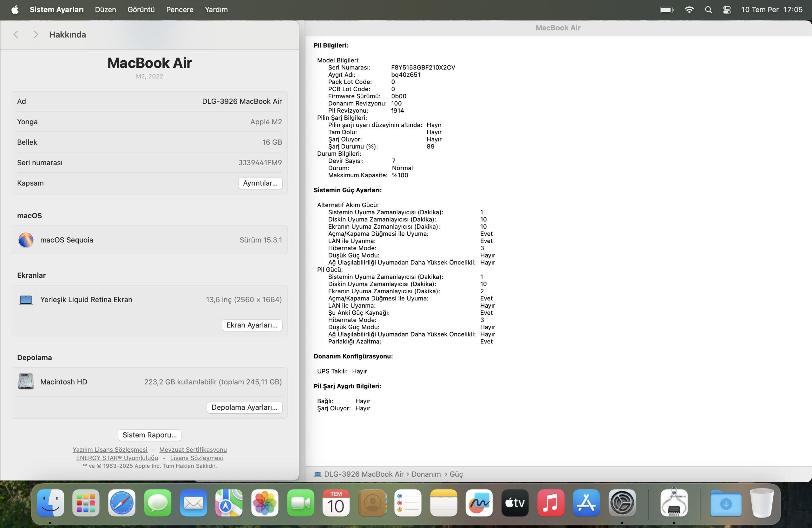Click the Macintosh HD drive icon
The image size is (812, 528).
click(x=26, y=382)
